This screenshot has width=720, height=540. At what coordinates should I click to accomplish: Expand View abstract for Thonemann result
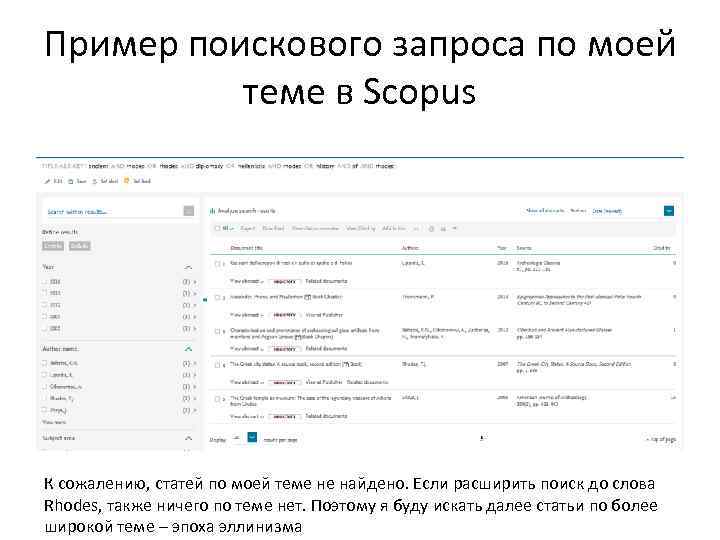[x=247, y=315]
